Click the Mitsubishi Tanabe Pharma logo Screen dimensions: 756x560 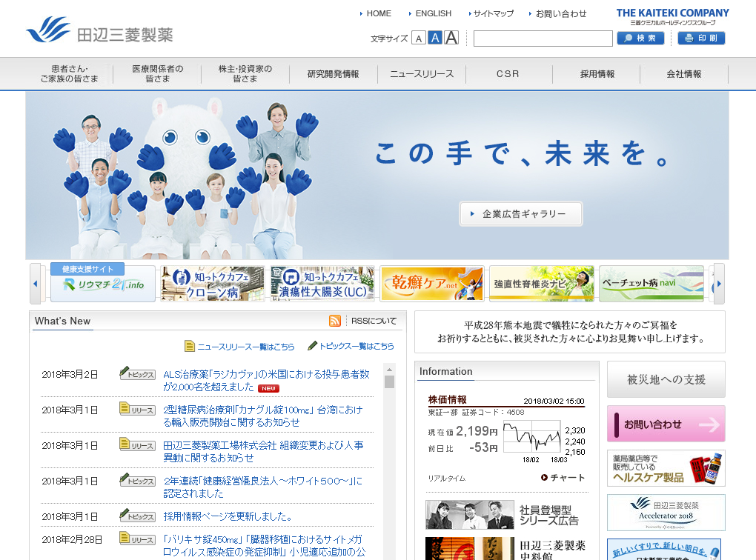coord(100,30)
